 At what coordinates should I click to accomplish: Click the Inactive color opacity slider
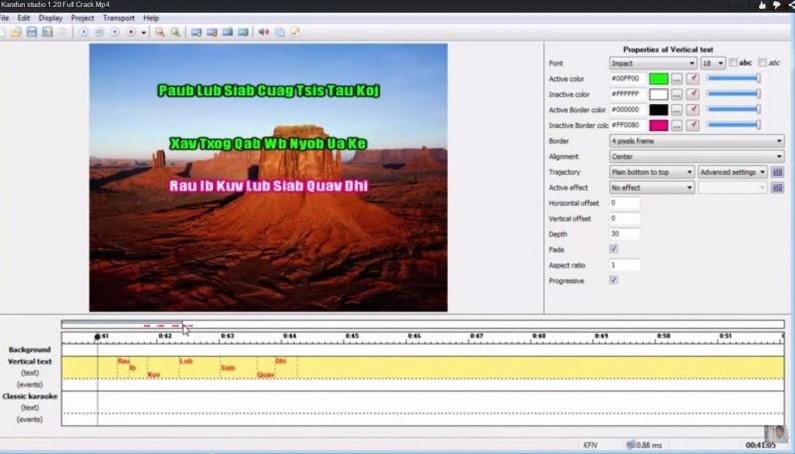[x=734, y=94]
